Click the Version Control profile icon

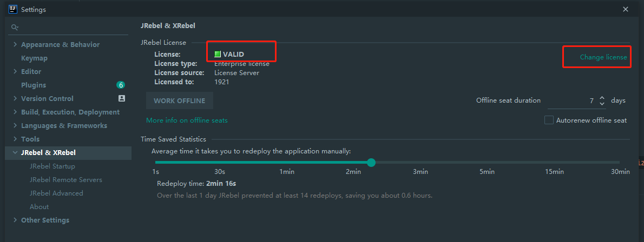pyautogui.click(x=122, y=98)
